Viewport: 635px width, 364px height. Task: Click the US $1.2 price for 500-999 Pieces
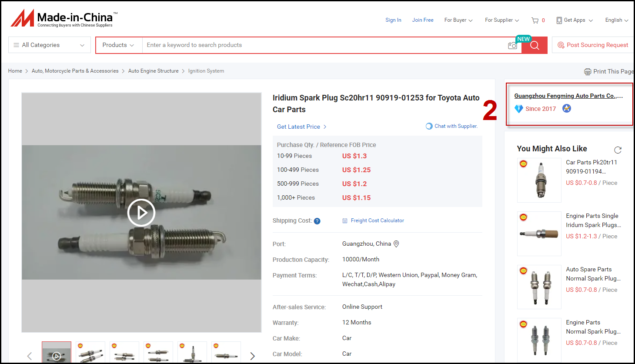(x=354, y=184)
